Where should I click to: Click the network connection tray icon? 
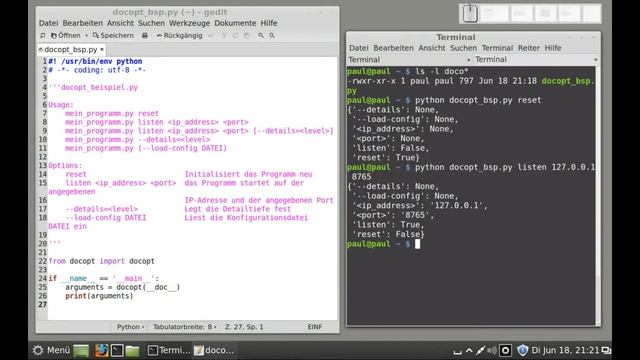coord(481,351)
